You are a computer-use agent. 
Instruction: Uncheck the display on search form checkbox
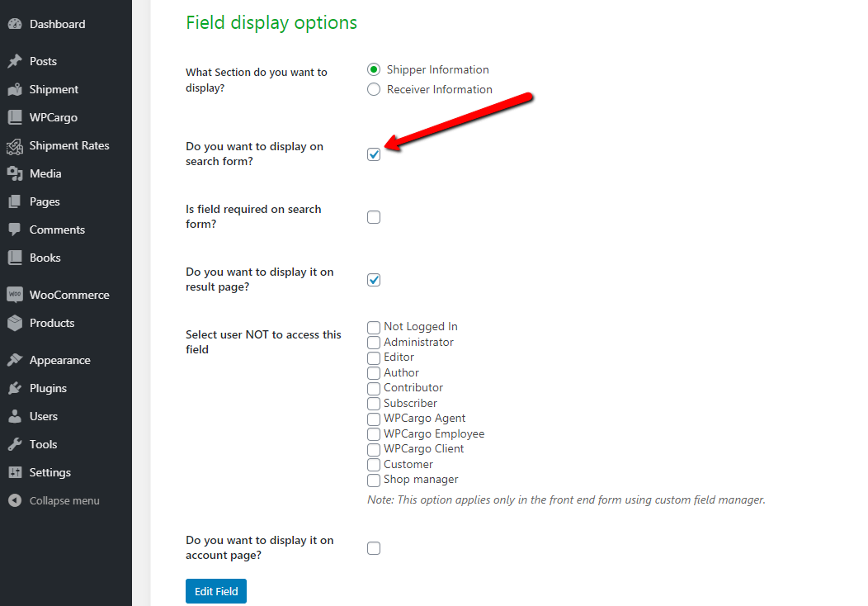(374, 154)
